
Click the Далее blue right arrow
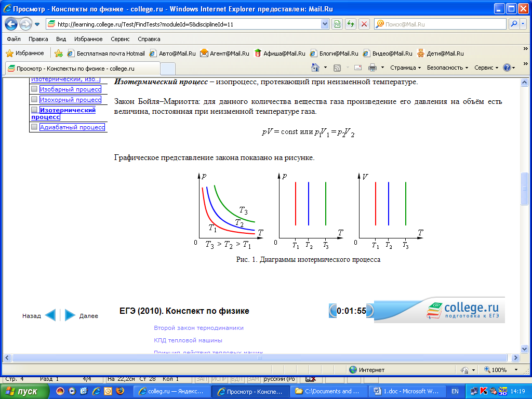[x=70, y=315]
